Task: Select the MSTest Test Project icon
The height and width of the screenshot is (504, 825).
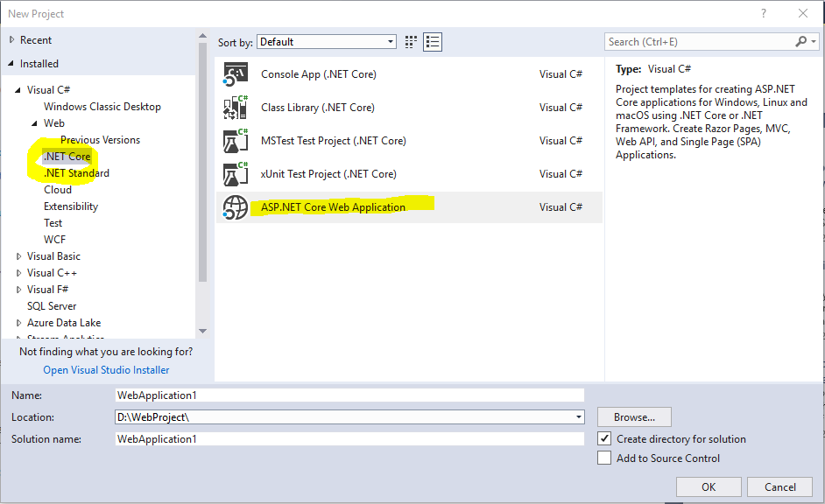Action: [236, 141]
